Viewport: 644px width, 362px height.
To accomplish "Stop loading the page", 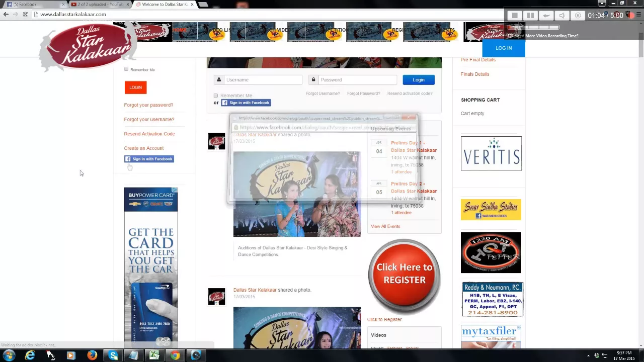I will point(25,14).
